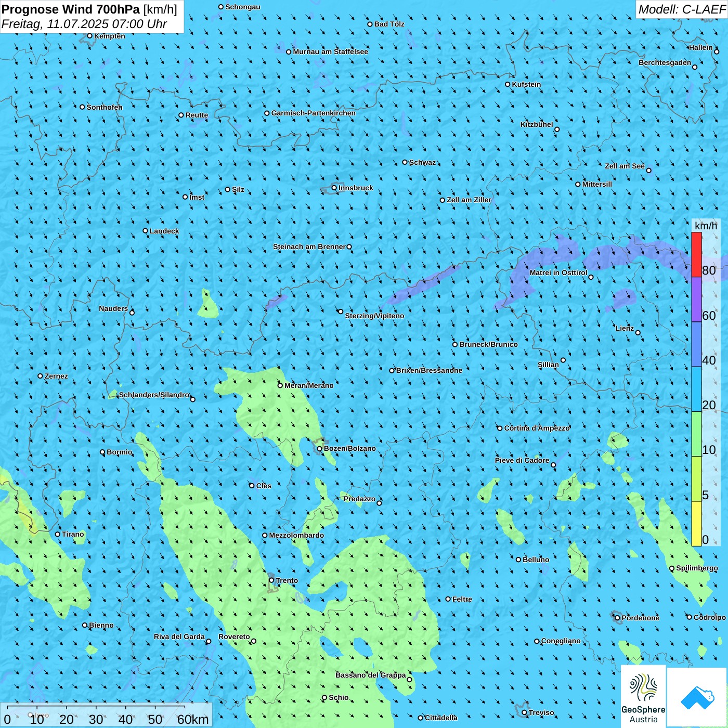Click the Zell am Ziller label

(x=469, y=200)
